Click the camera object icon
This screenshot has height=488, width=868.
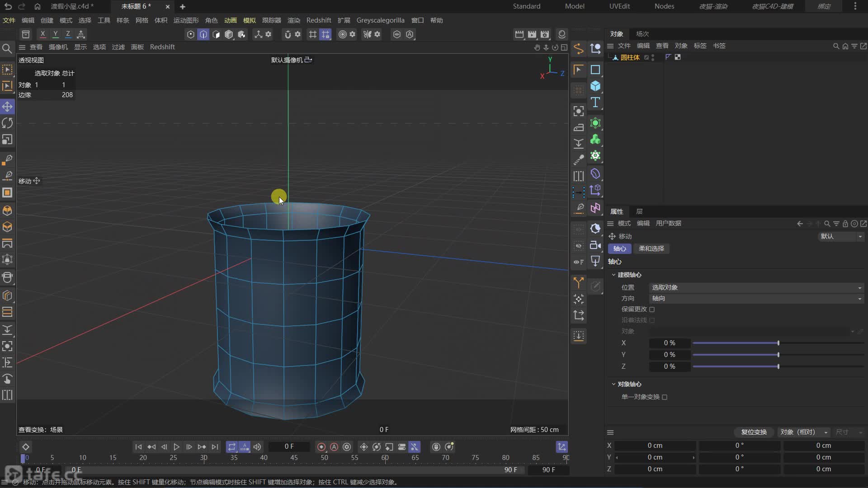(x=595, y=245)
